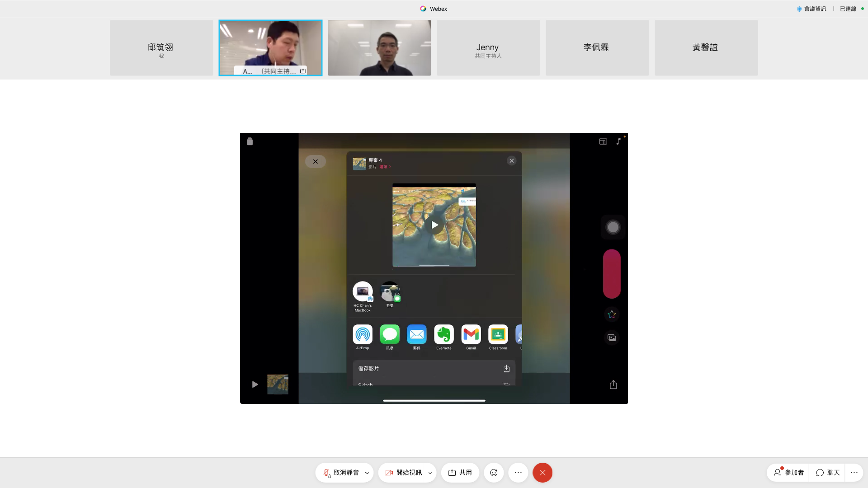The width and height of the screenshot is (868, 488).
Task: Open the more options ellipsis menu
Action: pos(518,473)
